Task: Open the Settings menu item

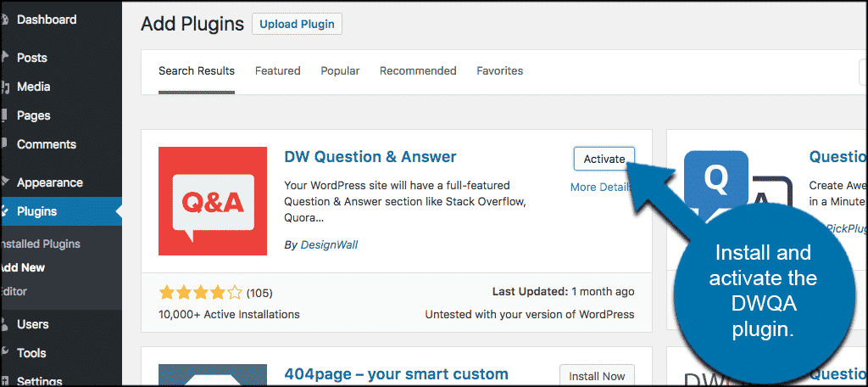Action: [x=37, y=381]
